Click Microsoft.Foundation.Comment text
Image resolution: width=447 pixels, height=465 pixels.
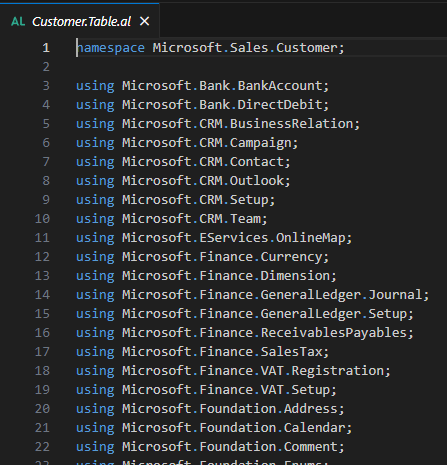[230, 447]
